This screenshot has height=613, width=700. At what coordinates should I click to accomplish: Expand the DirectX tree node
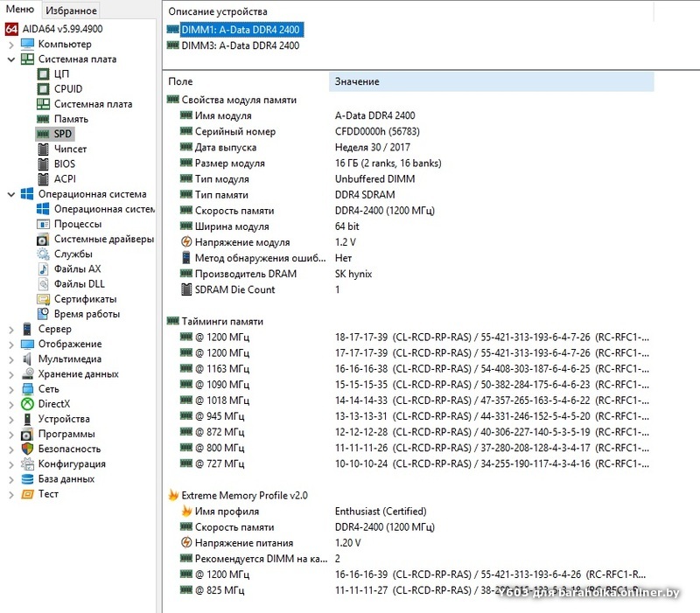click(x=11, y=405)
